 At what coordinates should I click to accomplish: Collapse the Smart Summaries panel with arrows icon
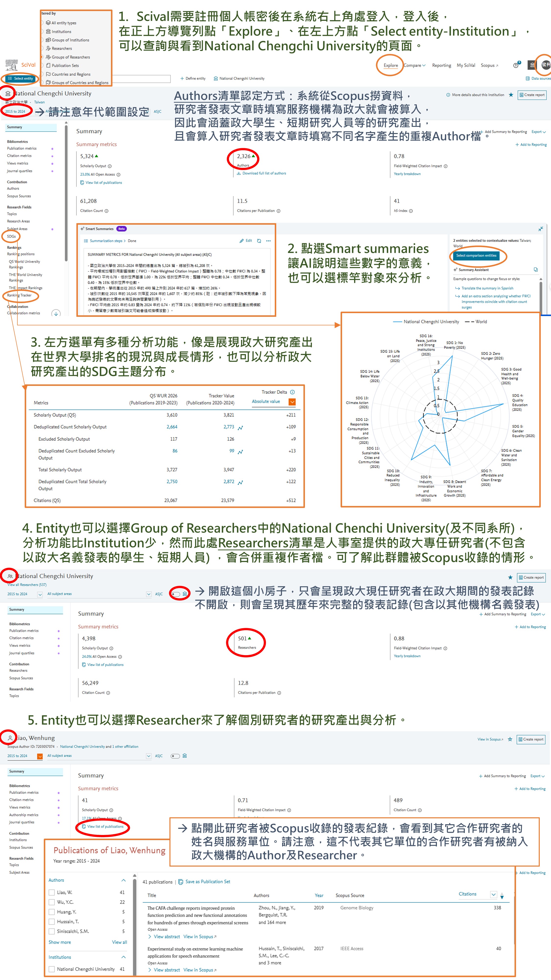(x=540, y=229)
